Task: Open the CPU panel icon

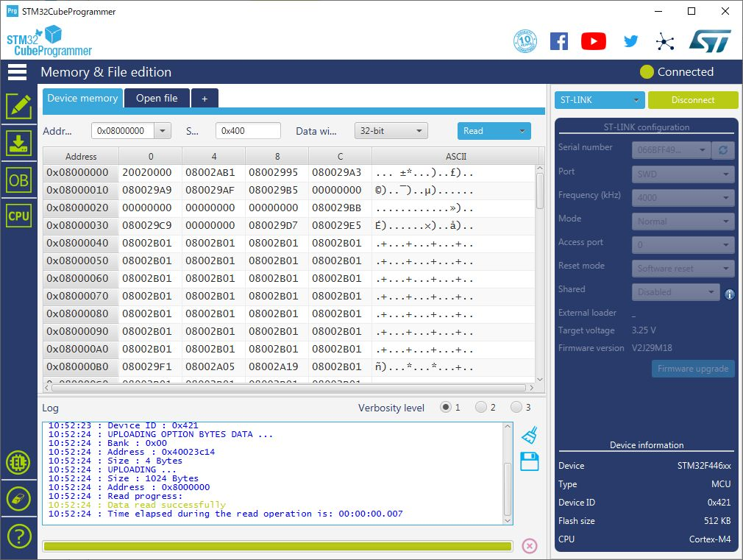Action: pos(18,216)
